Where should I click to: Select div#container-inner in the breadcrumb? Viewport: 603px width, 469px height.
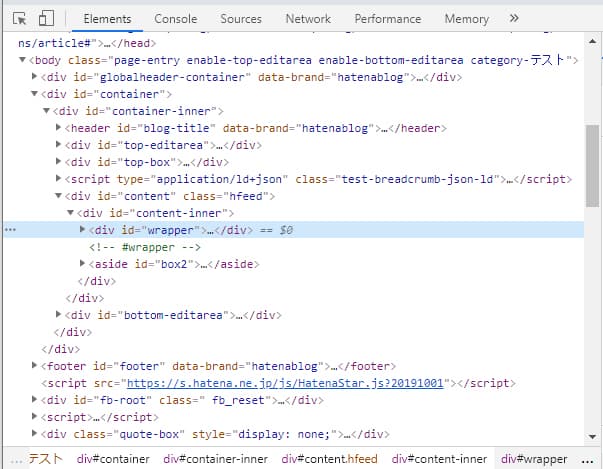pos(215,459)
